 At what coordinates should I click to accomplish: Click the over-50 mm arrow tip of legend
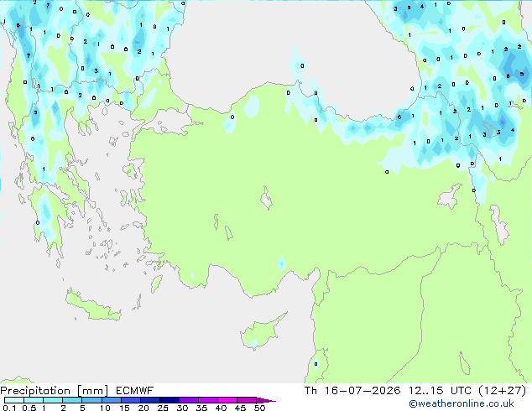pos(266,400)
